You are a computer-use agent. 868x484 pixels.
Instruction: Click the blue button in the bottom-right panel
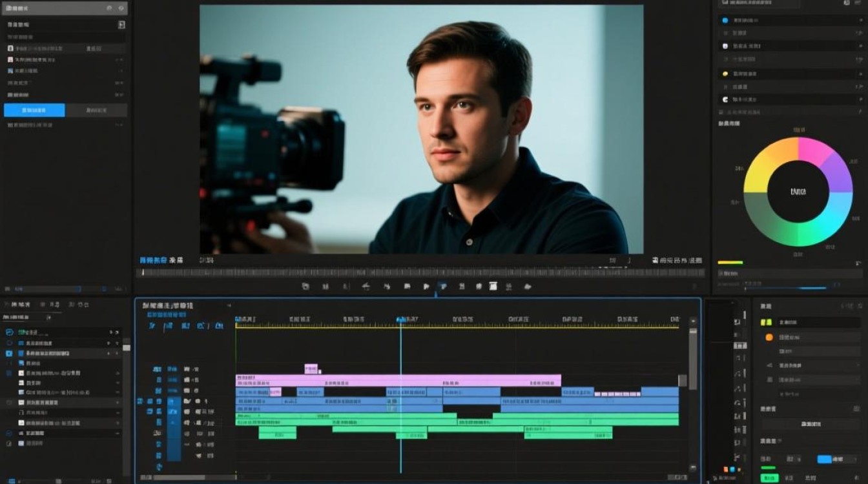click(x=824, y=459)
